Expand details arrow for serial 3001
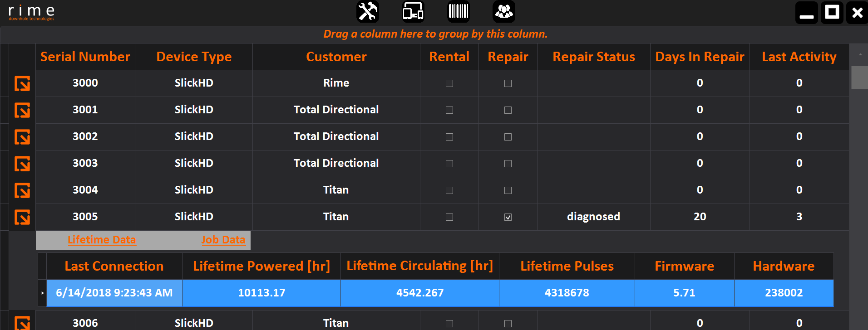Viewport: 868px width, 330px height. (x=22, y=110)
